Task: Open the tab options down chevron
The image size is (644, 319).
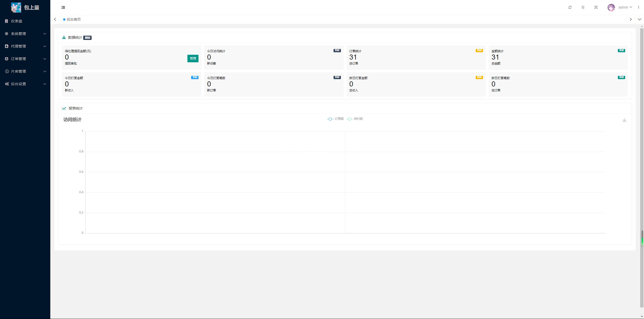Action: [x=639, y=19]
